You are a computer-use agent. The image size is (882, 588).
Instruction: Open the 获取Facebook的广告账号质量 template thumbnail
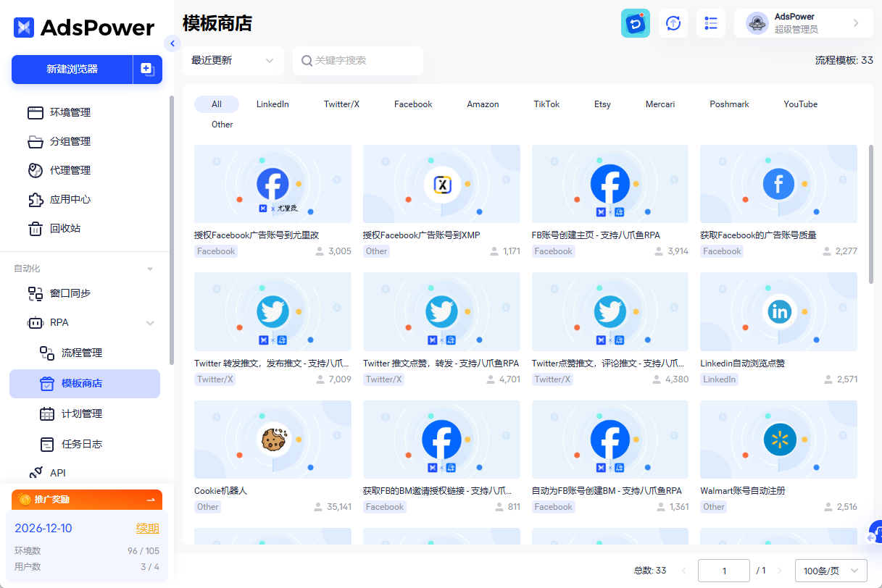pos(778,184)
